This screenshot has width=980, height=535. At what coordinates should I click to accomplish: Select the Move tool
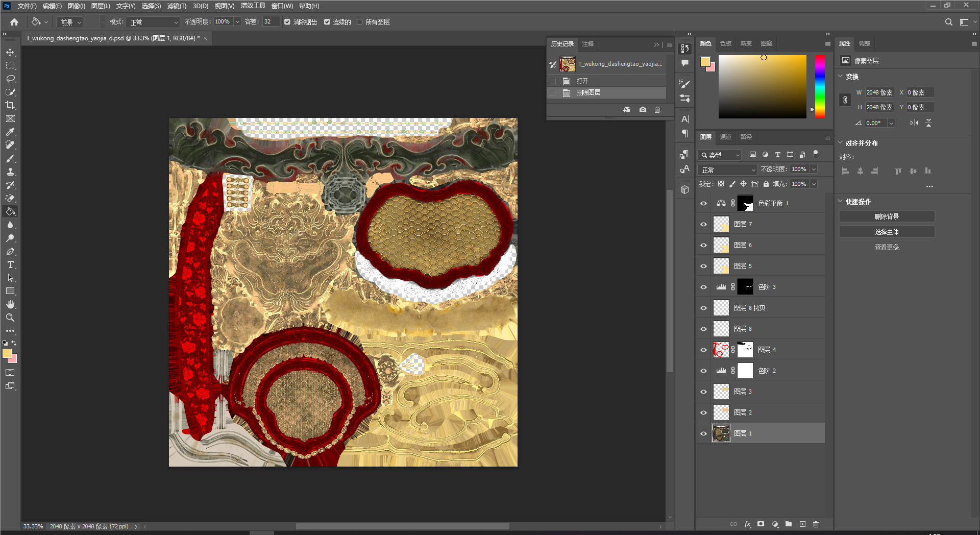[x=10, y=53]
